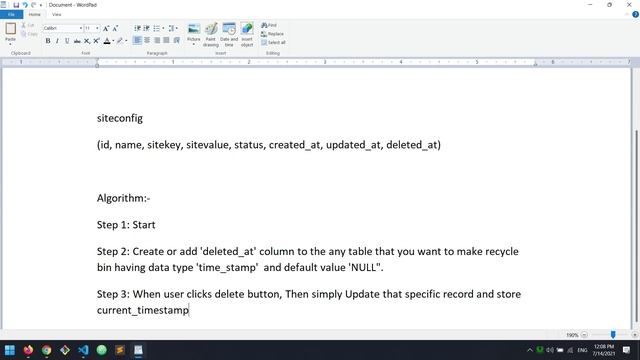The width and height of the screenshot is (640, 360).
Task: Toggle Italic formatting
Action: pos(57,41)
